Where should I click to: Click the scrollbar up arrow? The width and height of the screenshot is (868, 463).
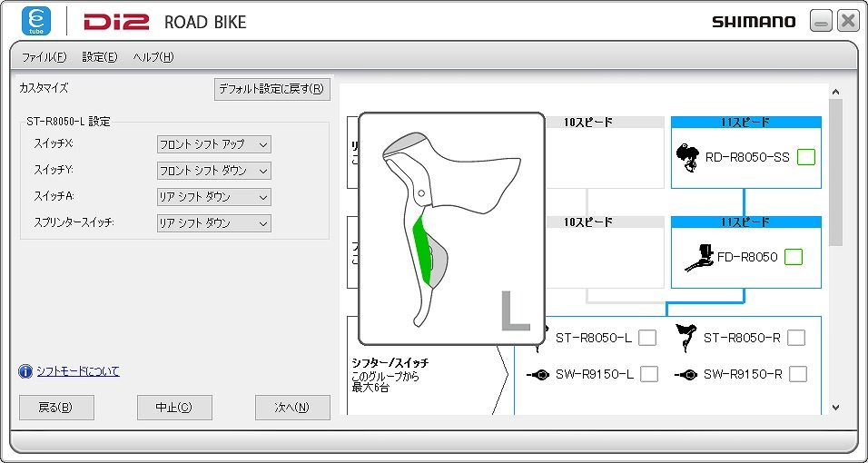(836, 92)
